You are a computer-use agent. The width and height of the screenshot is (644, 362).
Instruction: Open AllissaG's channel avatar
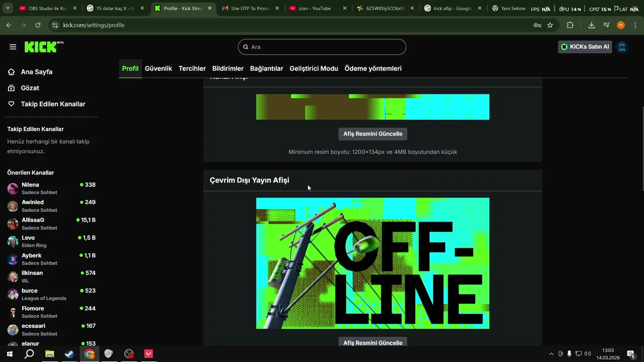point(13,224)
